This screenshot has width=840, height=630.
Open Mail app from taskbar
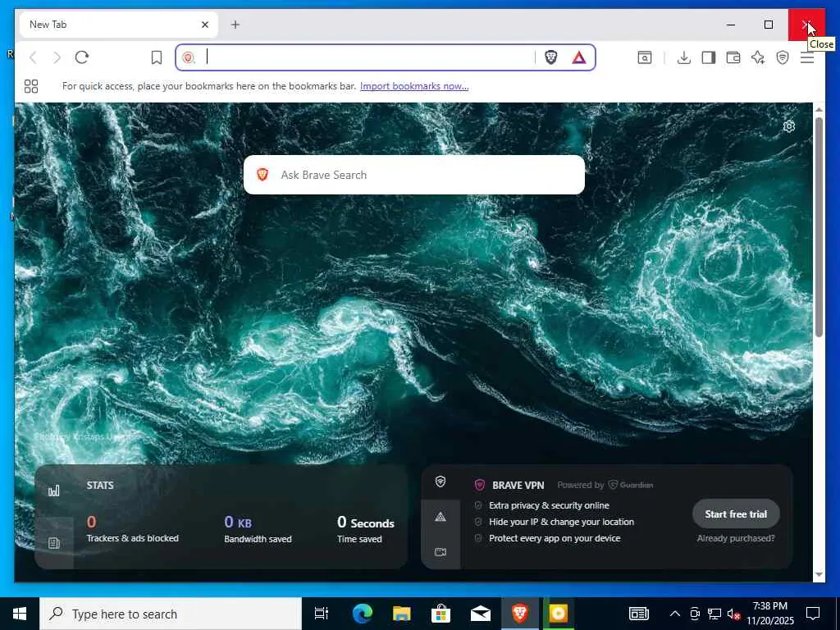tap(481, 614)
